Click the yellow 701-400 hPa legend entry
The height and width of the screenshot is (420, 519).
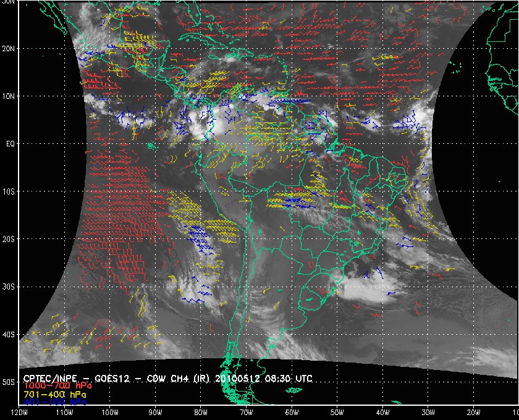[55, 395]
